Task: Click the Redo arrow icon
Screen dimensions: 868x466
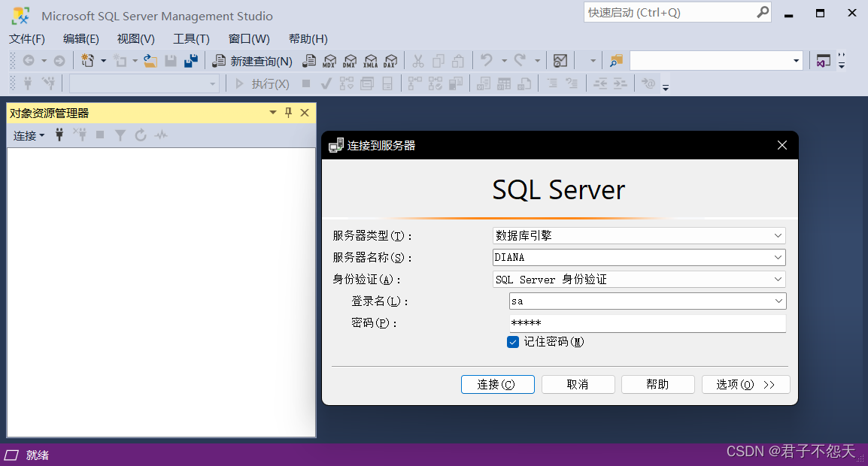Action: click(x=520, y=60)
